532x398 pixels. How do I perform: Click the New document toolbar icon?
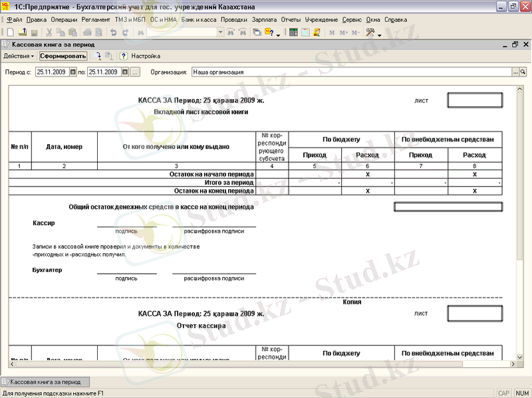click(10, 32)
